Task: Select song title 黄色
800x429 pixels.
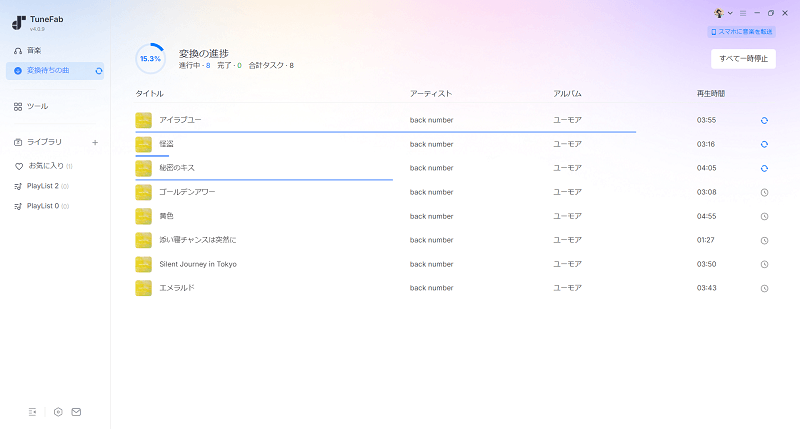Action: 166,216
